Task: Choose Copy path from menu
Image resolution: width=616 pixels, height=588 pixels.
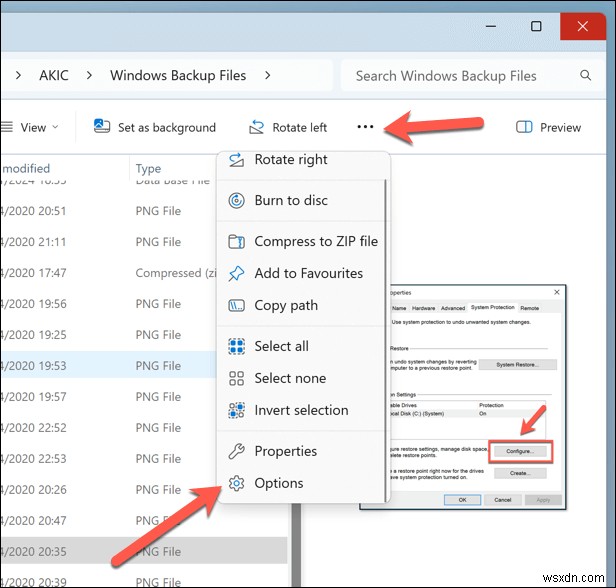Action: coord(301,306)
